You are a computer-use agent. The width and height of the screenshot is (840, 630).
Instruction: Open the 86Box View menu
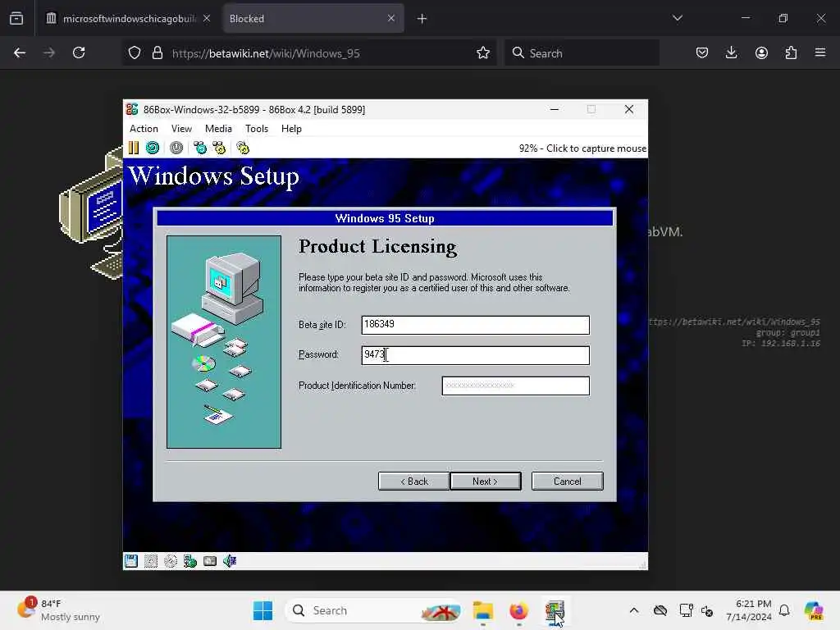181,129
